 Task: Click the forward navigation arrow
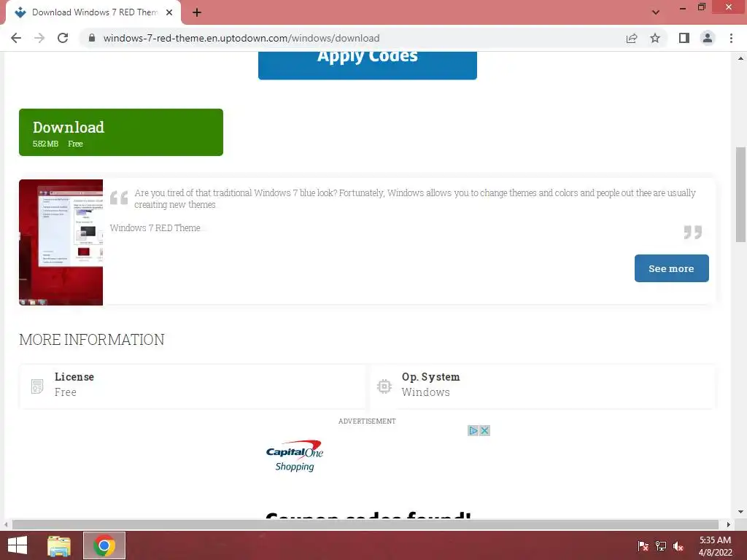[x=39, y=38]
